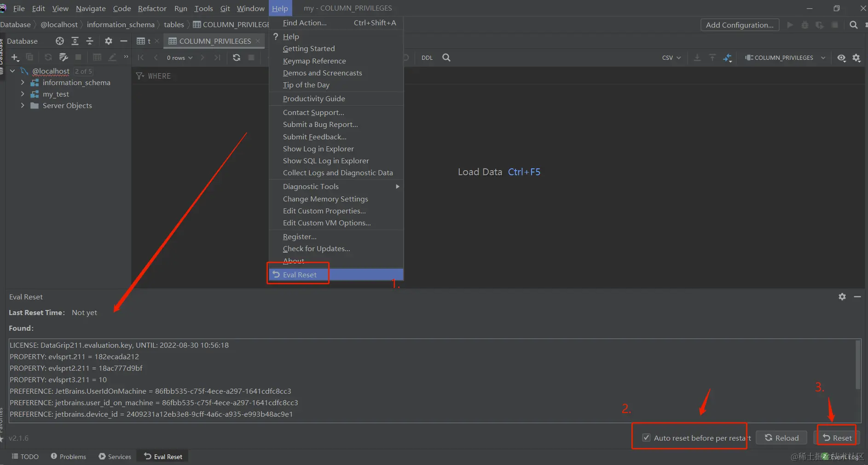Click the edit pencil icon in Database toolbar
Screen dimensions: 868x465
click(x=112, y=57)
